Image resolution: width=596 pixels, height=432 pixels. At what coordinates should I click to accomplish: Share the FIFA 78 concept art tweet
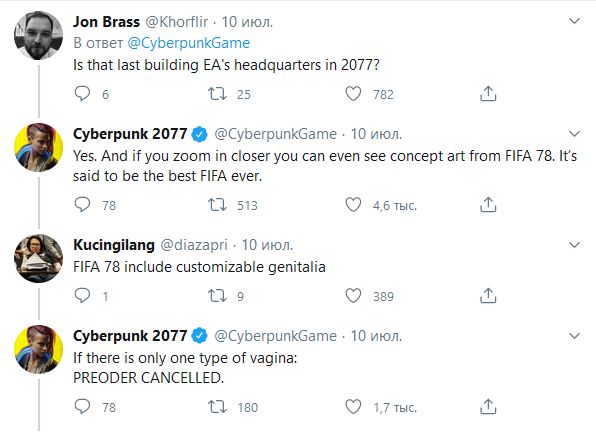point(488,205)
